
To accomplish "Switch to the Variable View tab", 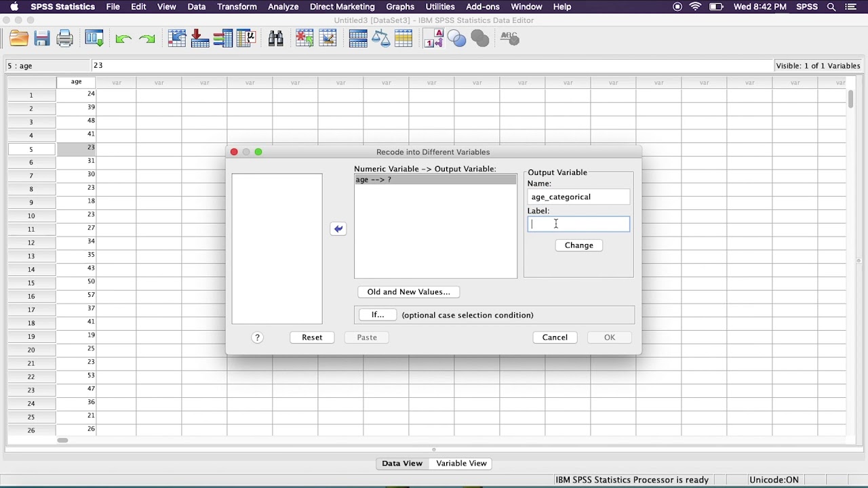I will (461, 464).
